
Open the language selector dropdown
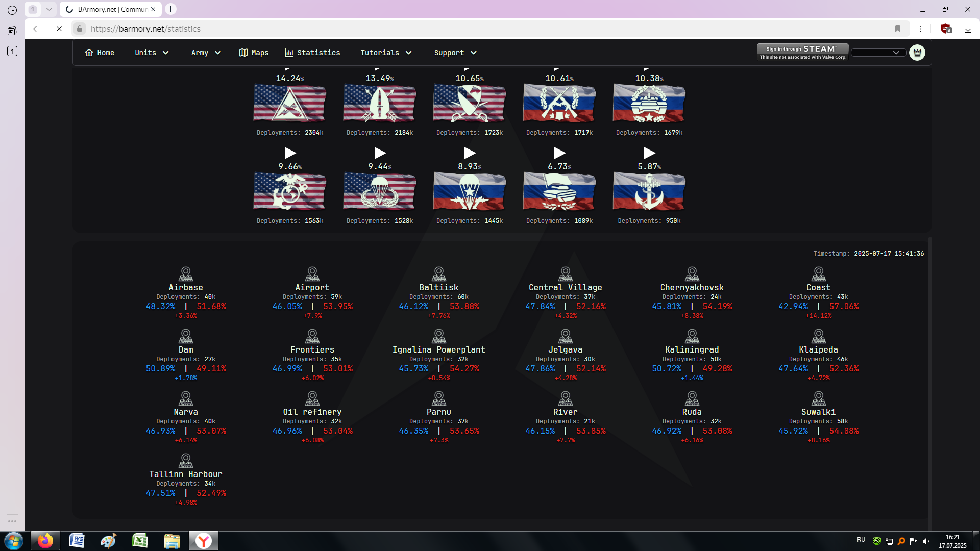(878, 53)
